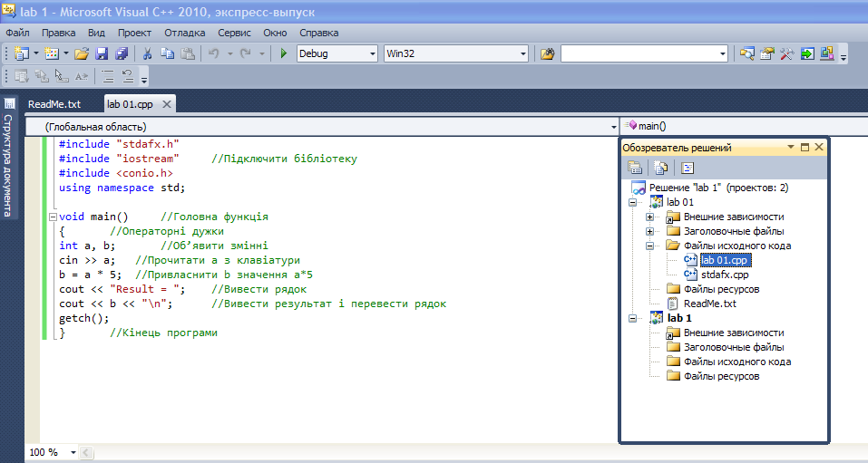The image size is (868, 463).
Task: Click the Save All toolbar icon
Action: pos(121,54)
